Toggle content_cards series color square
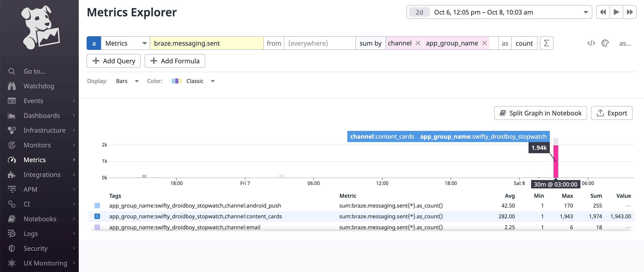 pyautogui.click(x=97, y=216)
